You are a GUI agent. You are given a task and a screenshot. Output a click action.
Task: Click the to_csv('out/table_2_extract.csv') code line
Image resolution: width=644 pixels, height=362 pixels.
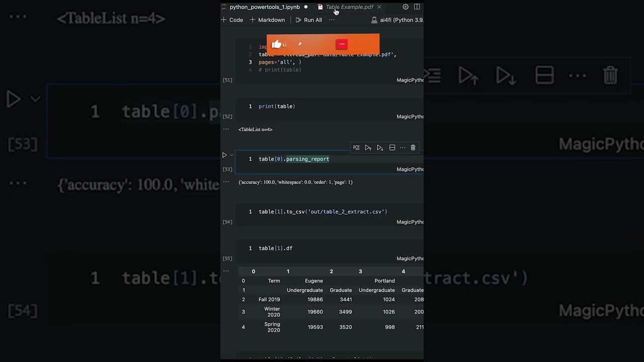click(x=323, y=212)
